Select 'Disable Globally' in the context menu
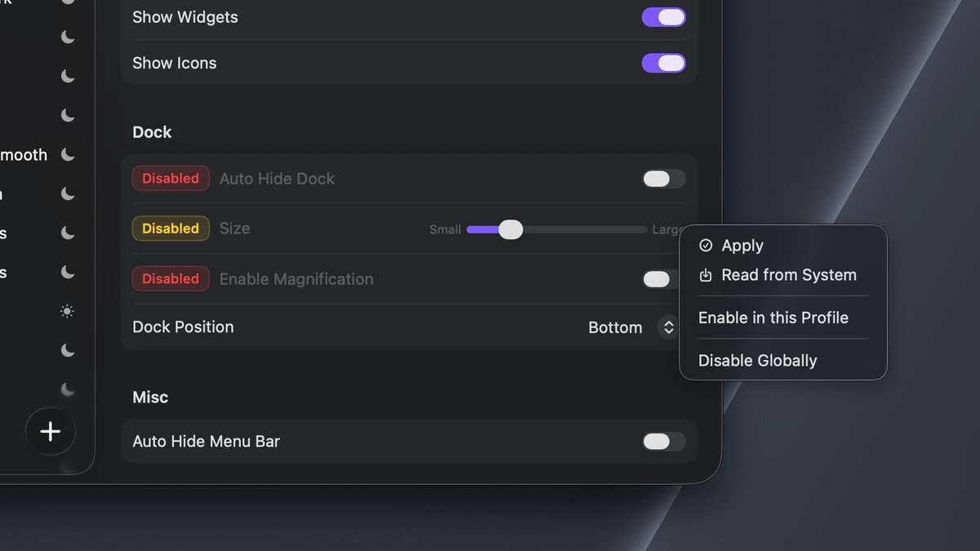 [x=757, y=361]
